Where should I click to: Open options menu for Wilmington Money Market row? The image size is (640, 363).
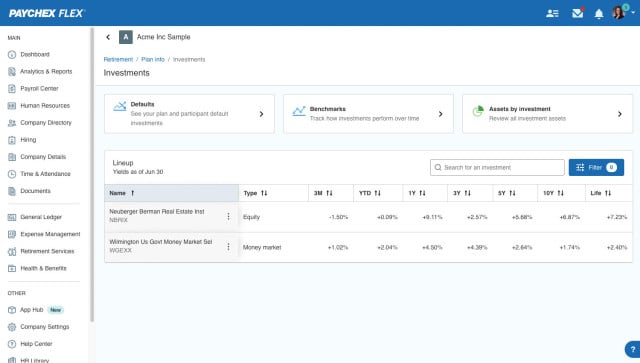pyautogui.click(x=228, y=247)
